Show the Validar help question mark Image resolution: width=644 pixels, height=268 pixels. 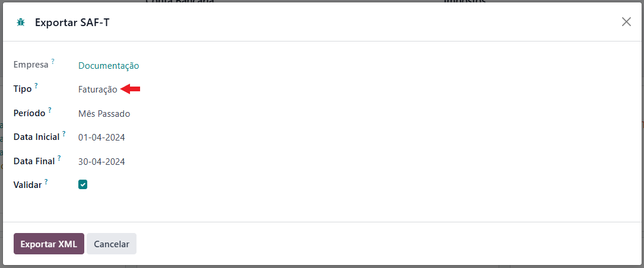[46, 181]
